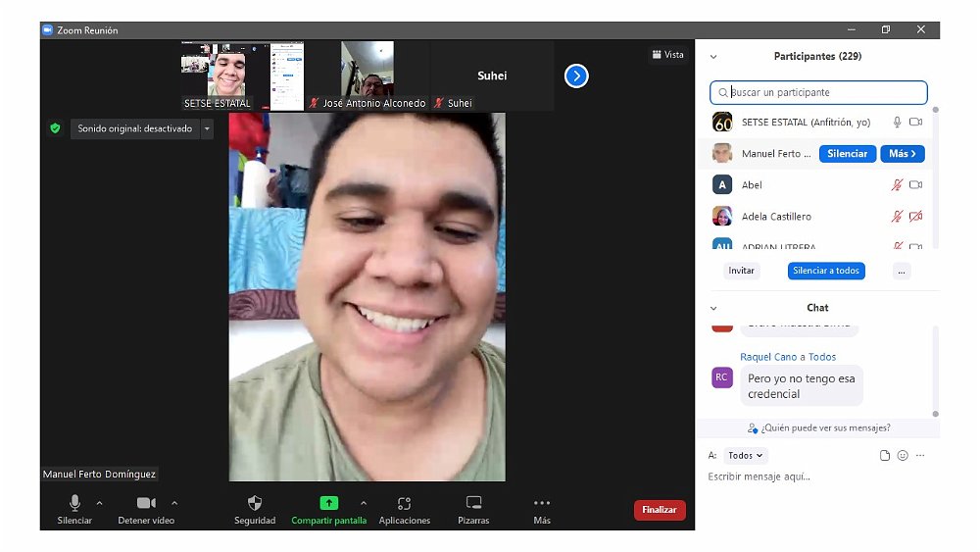Viewport: 980px width, 552px height.
Task: Expand the audio options arrow beside Silenciar
Action: (99, 503)
